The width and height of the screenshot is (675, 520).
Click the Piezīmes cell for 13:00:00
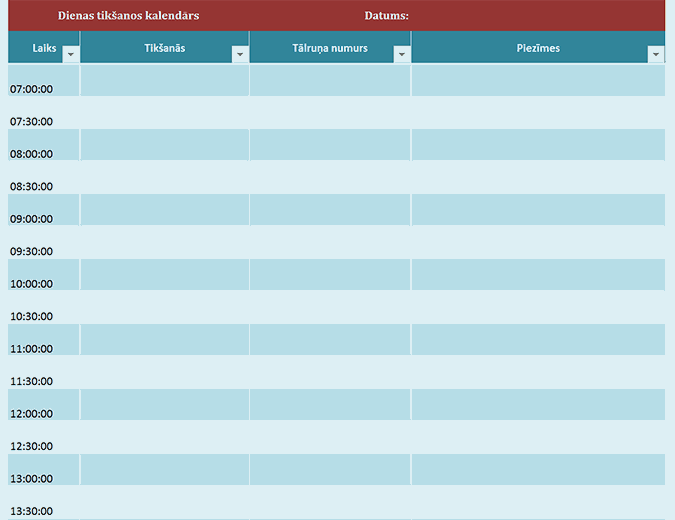[538, 470]
